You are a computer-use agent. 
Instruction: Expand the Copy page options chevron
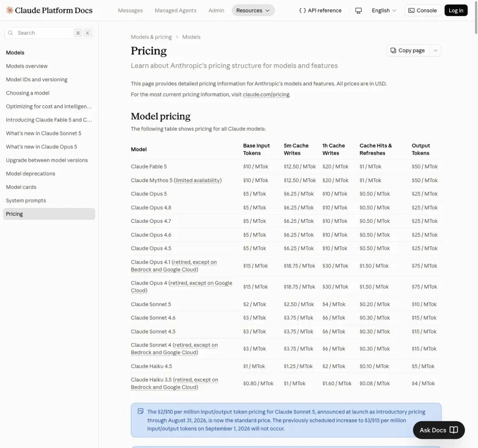click(x=436, y=50)
